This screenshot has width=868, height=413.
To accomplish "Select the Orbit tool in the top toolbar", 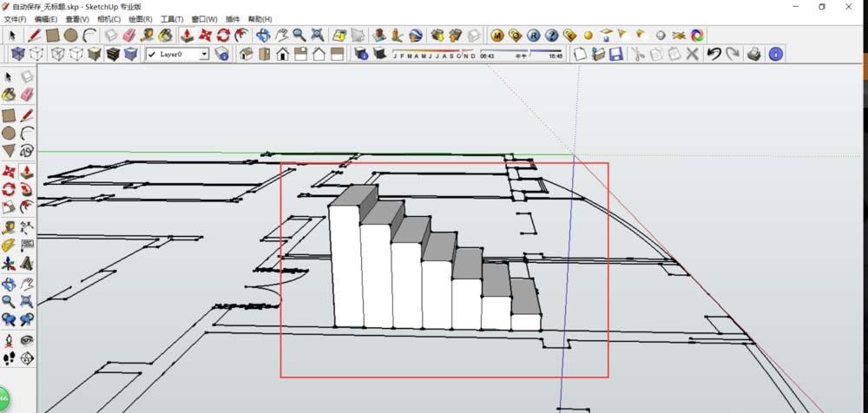I will (263, 36).
